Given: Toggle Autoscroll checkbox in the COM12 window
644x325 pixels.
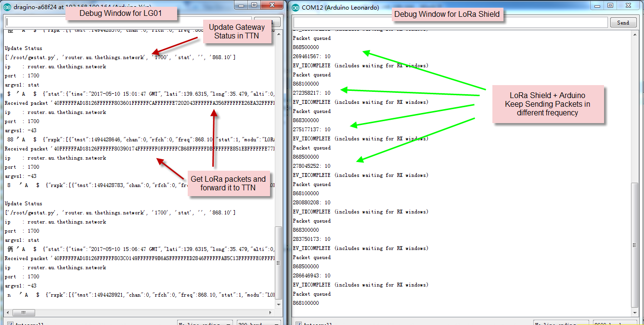Looking at the screenshot, I should 298,323.
